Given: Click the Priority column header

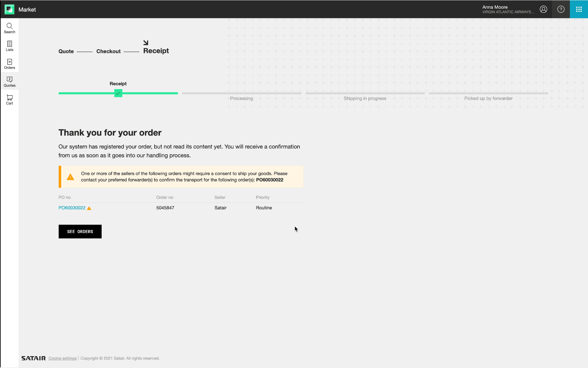Looking at the screenshot, I should [x=263, y=197].
